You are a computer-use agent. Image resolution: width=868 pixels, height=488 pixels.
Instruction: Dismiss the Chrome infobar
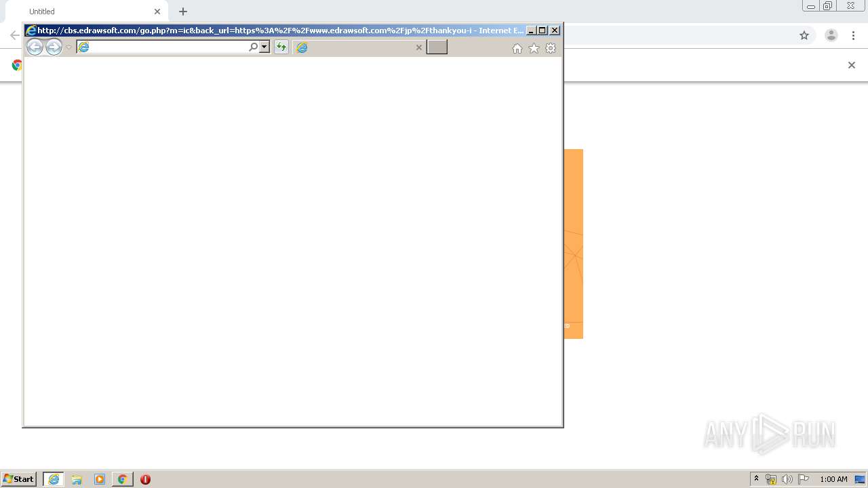coord(852,65)
